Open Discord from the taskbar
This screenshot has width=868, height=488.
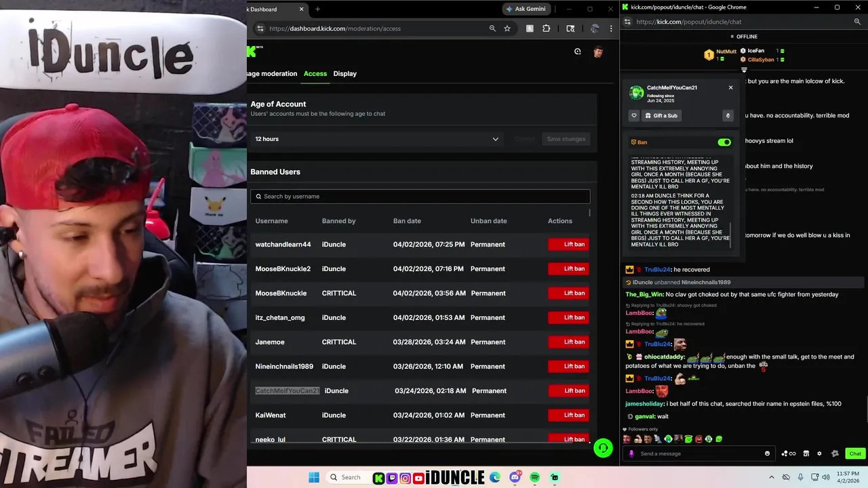pyautogui.click(x=515, y=477)
